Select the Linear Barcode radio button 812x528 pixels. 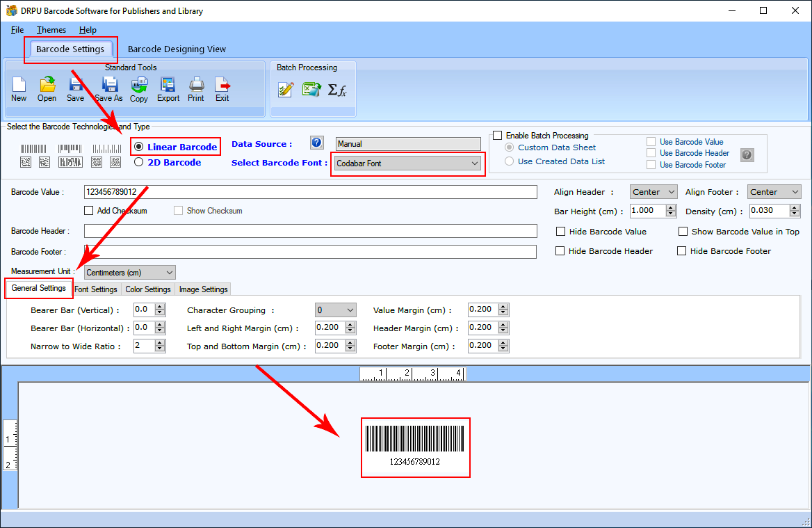click(x=139, y=147)
